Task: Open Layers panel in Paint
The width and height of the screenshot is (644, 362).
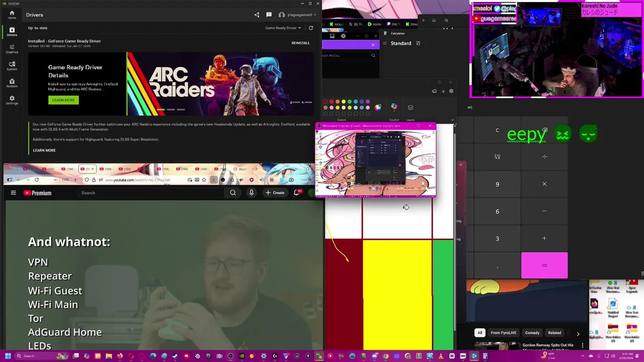Action: [x=411, y=108]
